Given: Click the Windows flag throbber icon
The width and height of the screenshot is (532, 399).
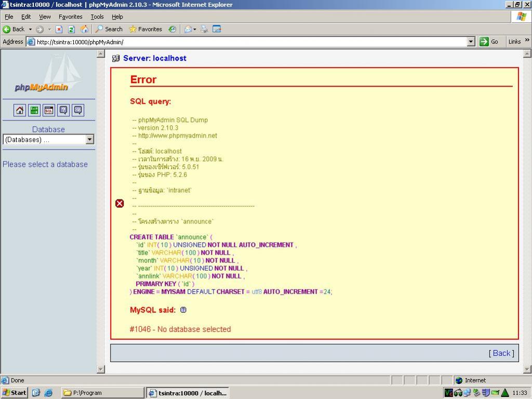Looking at the screenshot, I should pyautogui.click(x=521, y=17).
